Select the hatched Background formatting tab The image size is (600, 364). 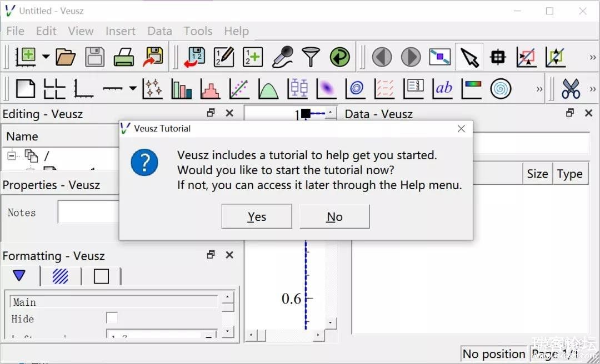(x=60, y=276)
